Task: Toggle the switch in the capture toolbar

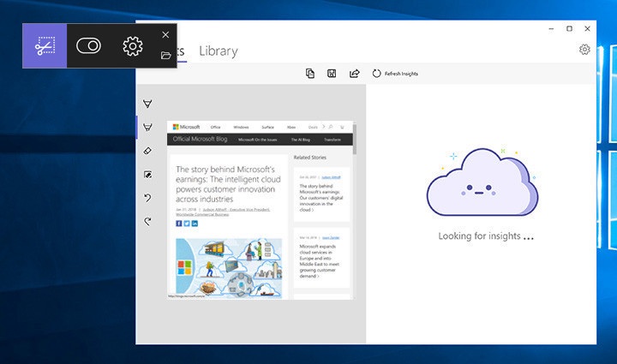Action: [x=89, y=46]
